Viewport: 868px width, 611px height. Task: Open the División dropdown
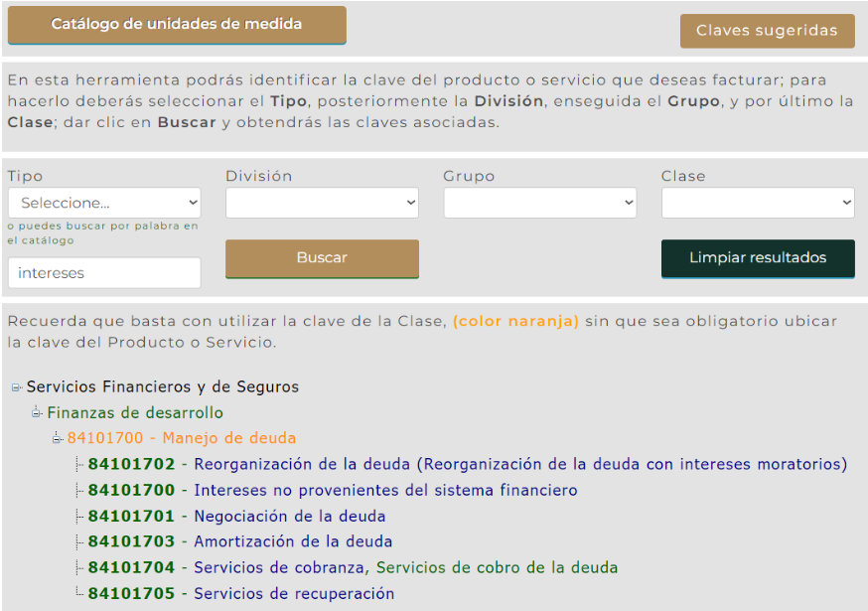point(322,203)
